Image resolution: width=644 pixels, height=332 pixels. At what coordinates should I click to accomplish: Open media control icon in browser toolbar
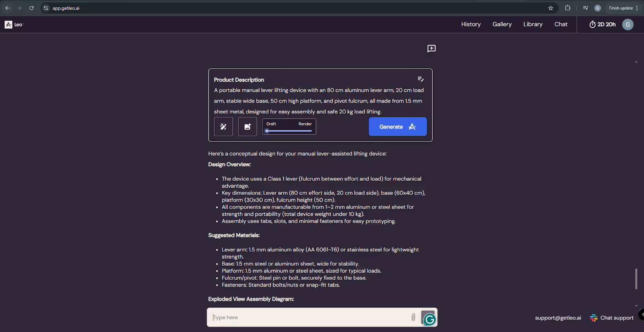click(x=586, y=8)
